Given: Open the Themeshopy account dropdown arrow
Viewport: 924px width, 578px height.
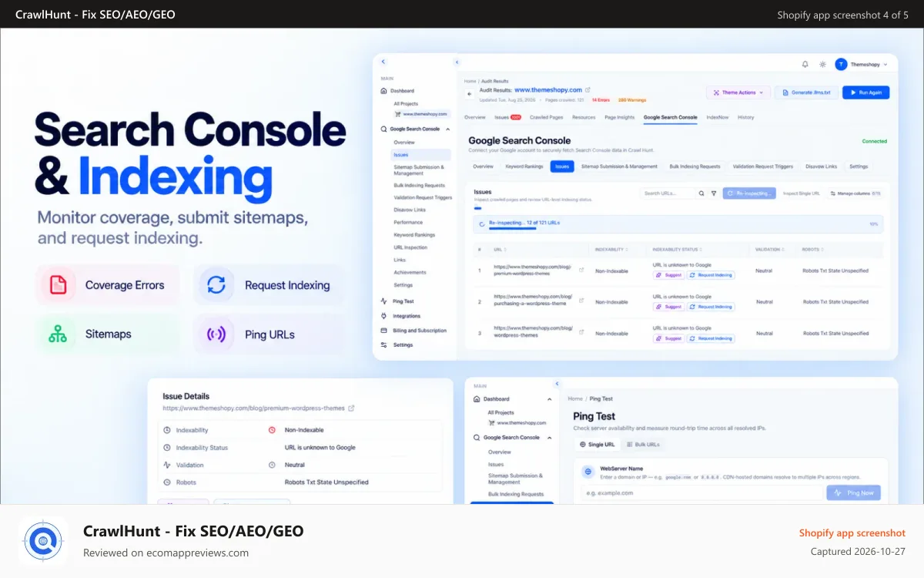Looking at the screenshot, I should [885, 65].
